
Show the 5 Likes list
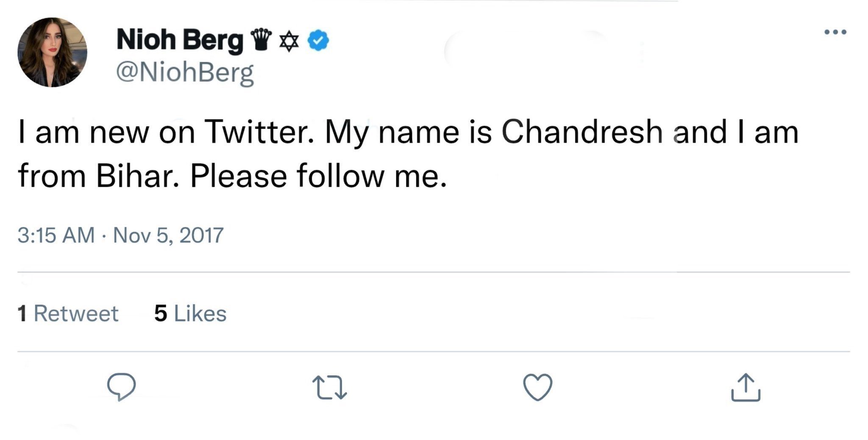coord(190,313)
